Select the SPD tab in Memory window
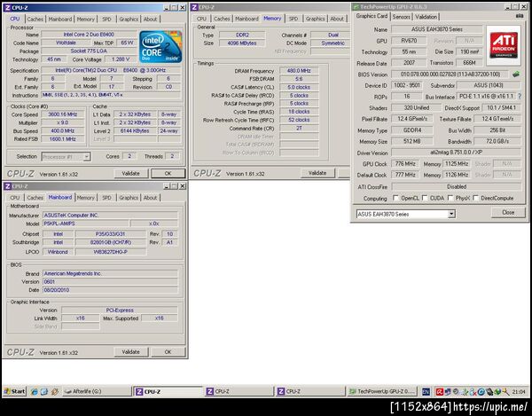This screenshot has height=416, width=532. (293, 19)
